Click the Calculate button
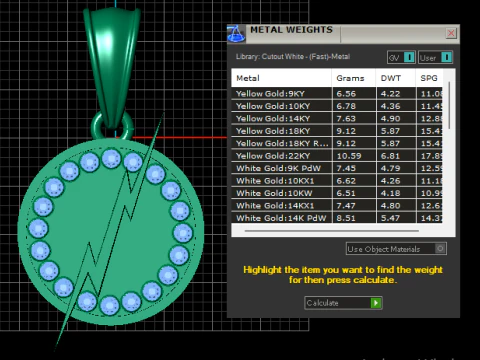Screen dimensions: 480x360 point(343,303)
